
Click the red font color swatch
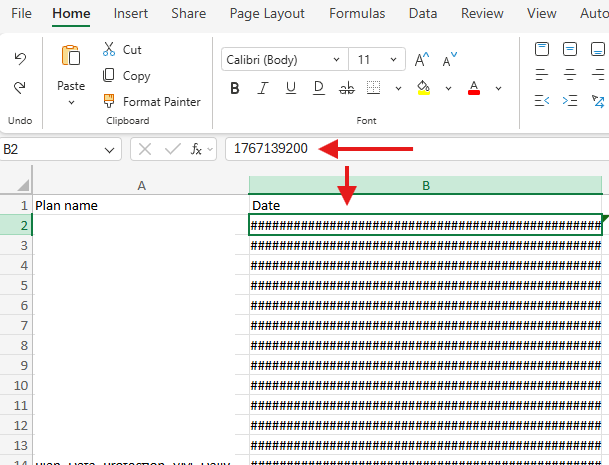(x=474, y=88)
